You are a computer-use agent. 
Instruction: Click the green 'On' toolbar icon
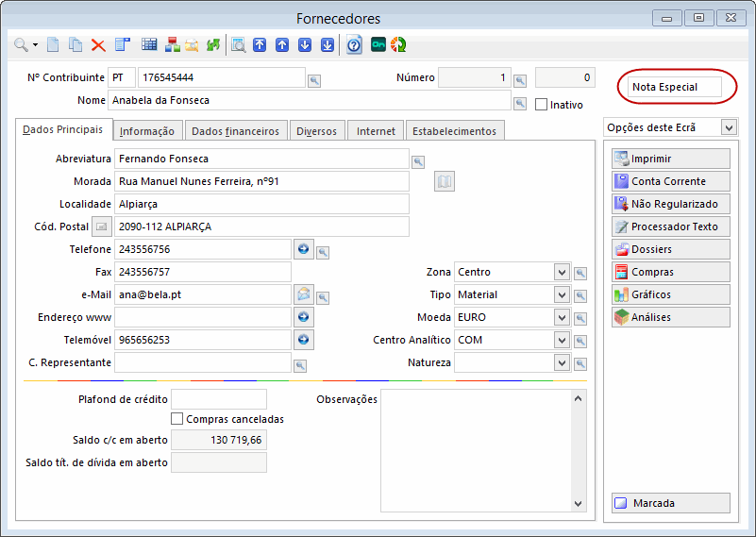coord(378,45)
